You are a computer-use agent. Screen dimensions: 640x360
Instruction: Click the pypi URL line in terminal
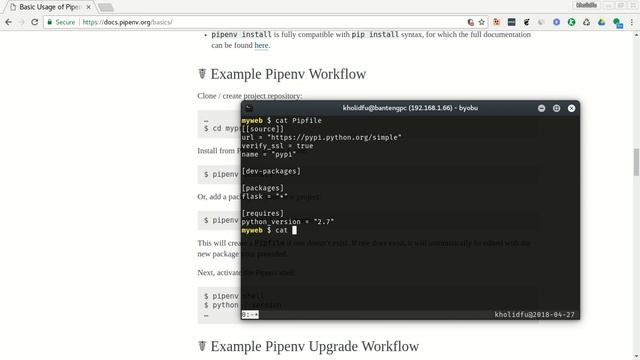pyautogui.click(x=322, y=138)
